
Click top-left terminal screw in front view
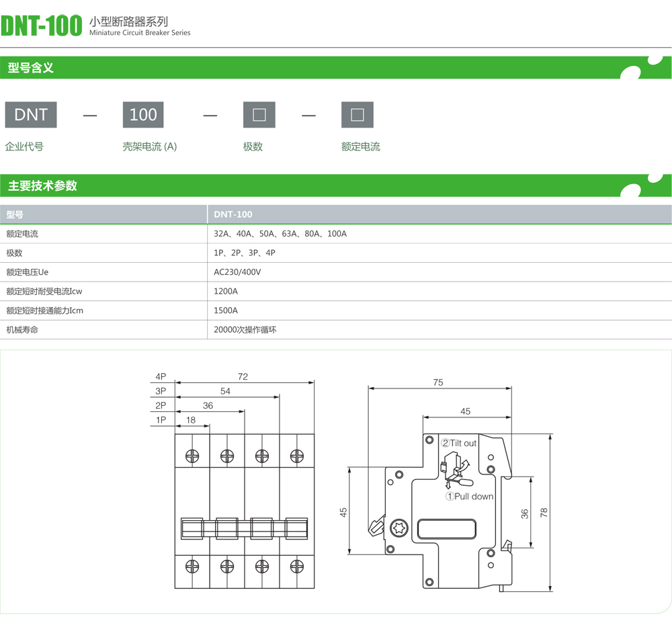pyautogui.click(x=192, y=456)
